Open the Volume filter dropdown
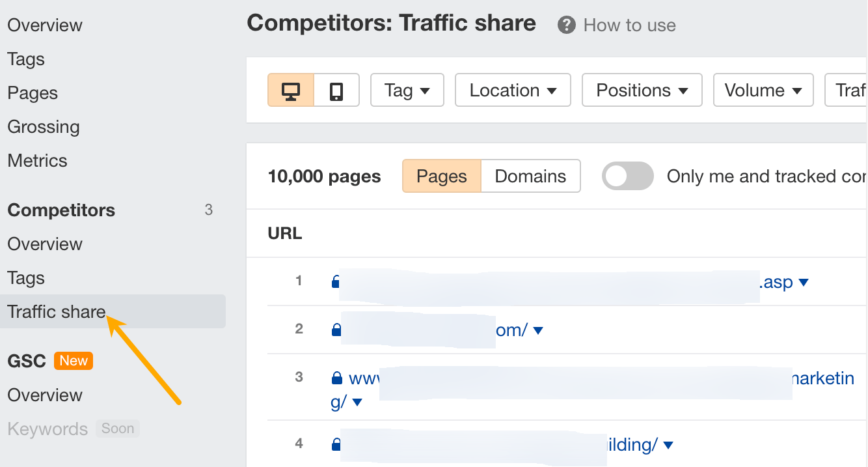This screenshot has height=467, width=868. [x=763, y=91]
